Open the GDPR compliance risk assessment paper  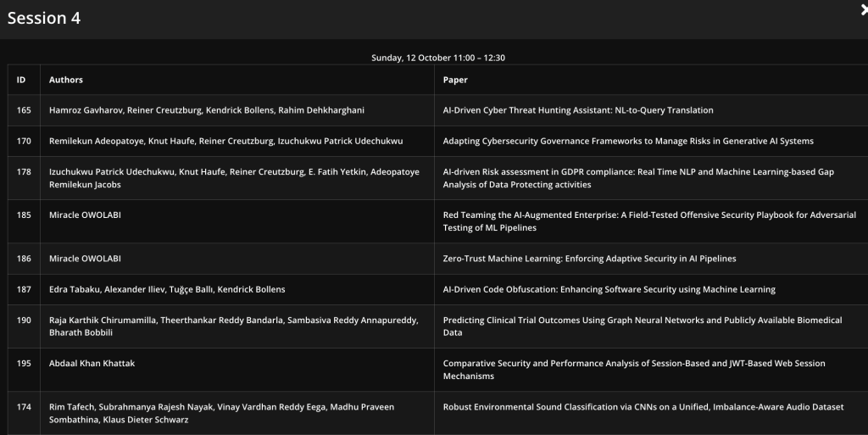point(637,178)
